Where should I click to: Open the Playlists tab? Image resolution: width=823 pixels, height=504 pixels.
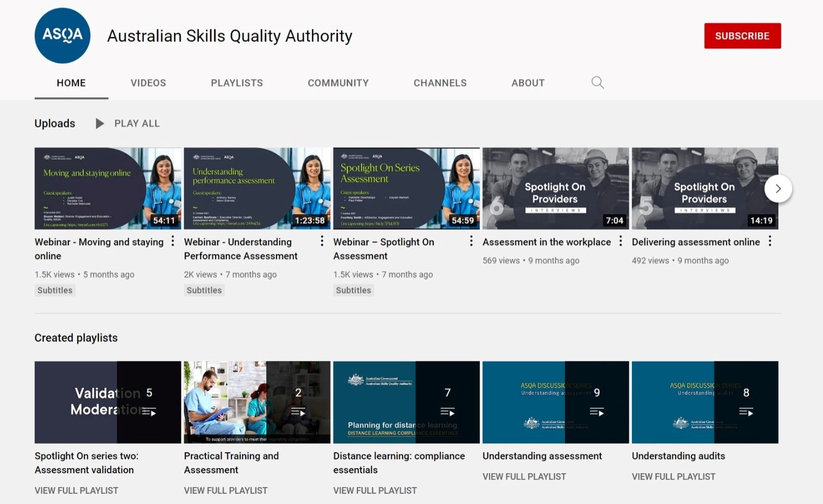coord(237,83)
